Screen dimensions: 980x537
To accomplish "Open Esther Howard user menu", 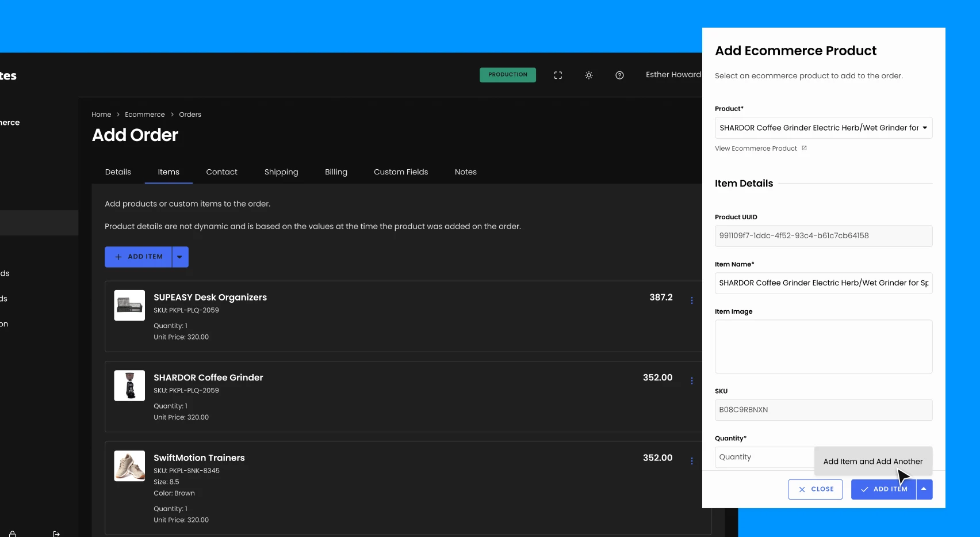I will tap(673, 75).
